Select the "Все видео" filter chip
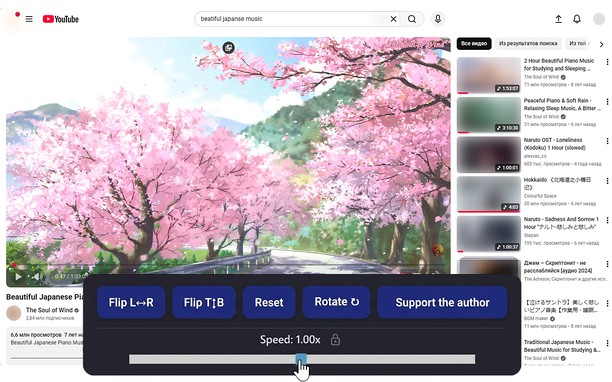Screen dimensions: 612x382 click(474, 43)
